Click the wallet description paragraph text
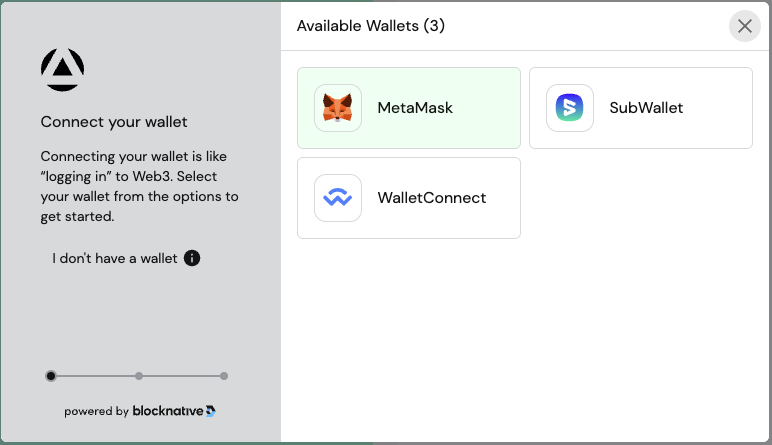 [139, 186]
